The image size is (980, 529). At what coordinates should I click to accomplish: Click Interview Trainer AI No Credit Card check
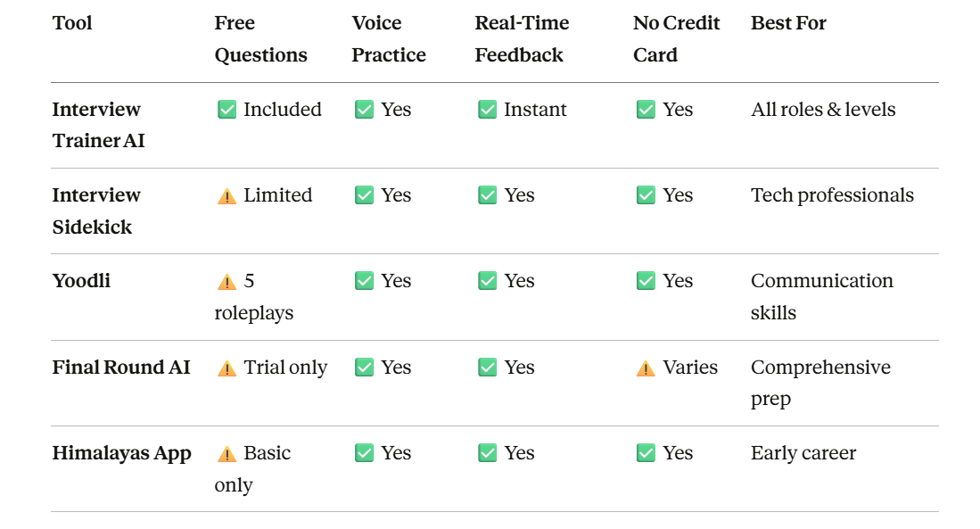[x=646, y=110]
